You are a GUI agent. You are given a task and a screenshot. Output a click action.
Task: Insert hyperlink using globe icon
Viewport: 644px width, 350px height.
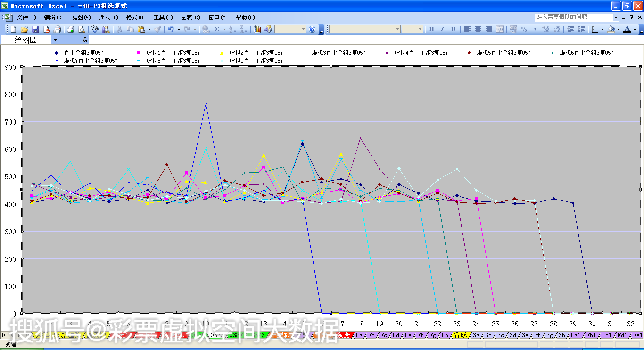tap(206, 29)
